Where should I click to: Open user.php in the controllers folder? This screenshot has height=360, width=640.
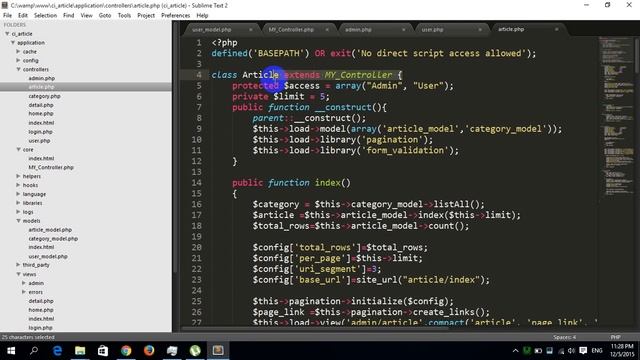click(39, 141)
